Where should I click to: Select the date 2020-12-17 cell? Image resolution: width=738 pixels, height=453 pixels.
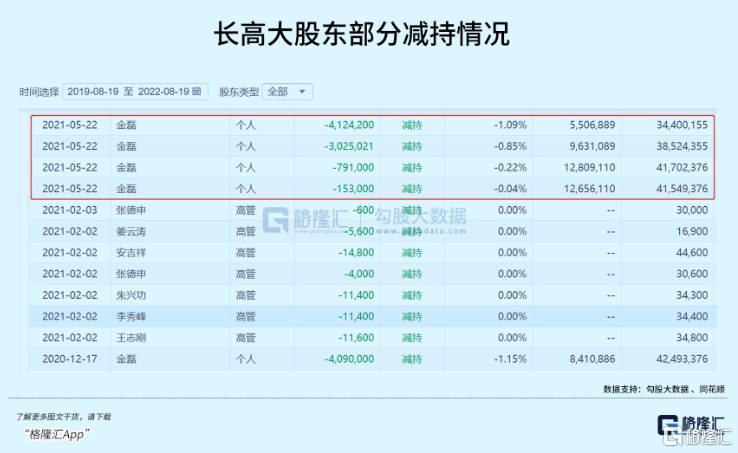(70, 359)
